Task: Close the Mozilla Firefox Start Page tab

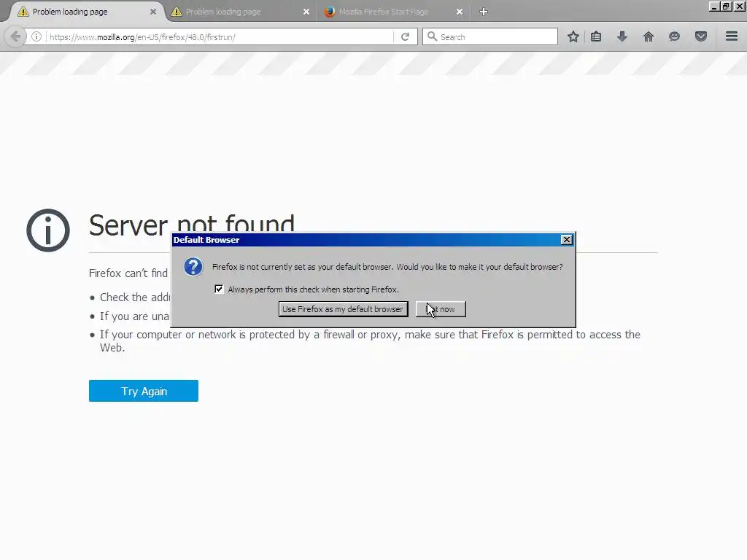Action: coord(460,12)
